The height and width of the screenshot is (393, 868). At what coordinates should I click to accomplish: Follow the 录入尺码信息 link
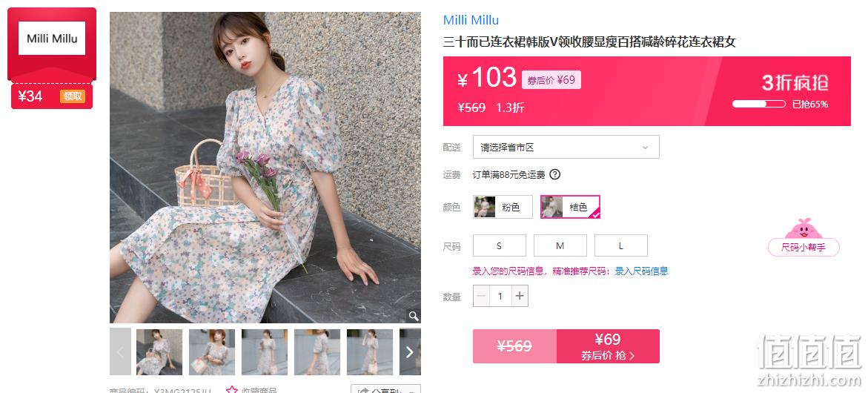coord(642,271)
